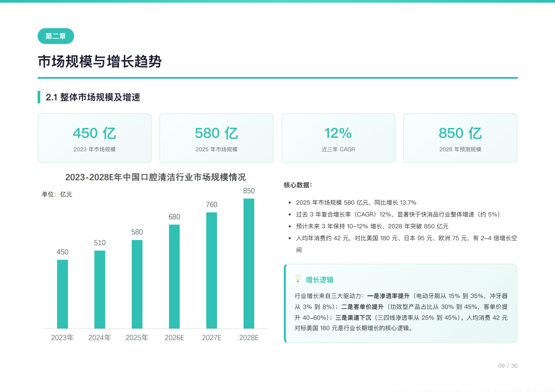Click the data label 580 above bar
The image size is (555, 392).
click(137, 232)
